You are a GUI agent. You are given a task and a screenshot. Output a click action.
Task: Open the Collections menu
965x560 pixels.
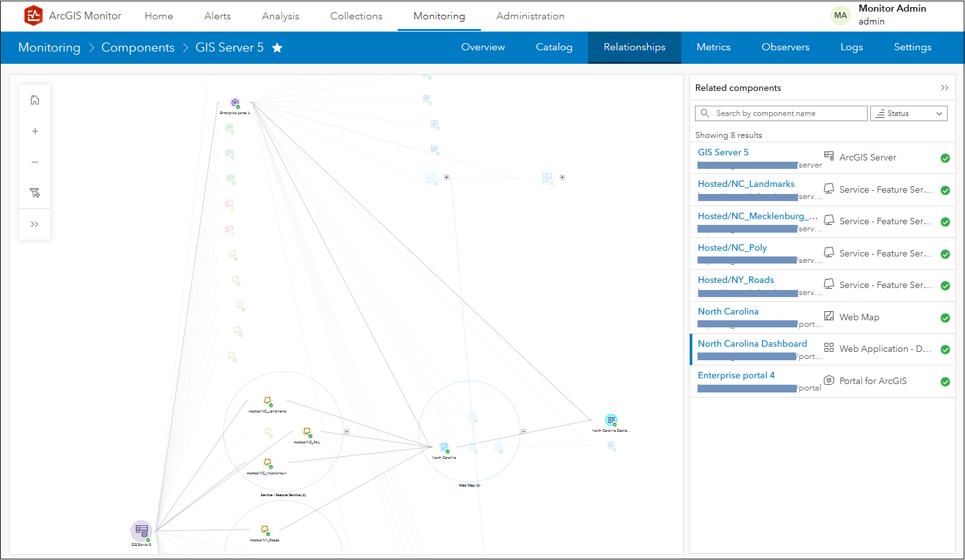(356, 16)
